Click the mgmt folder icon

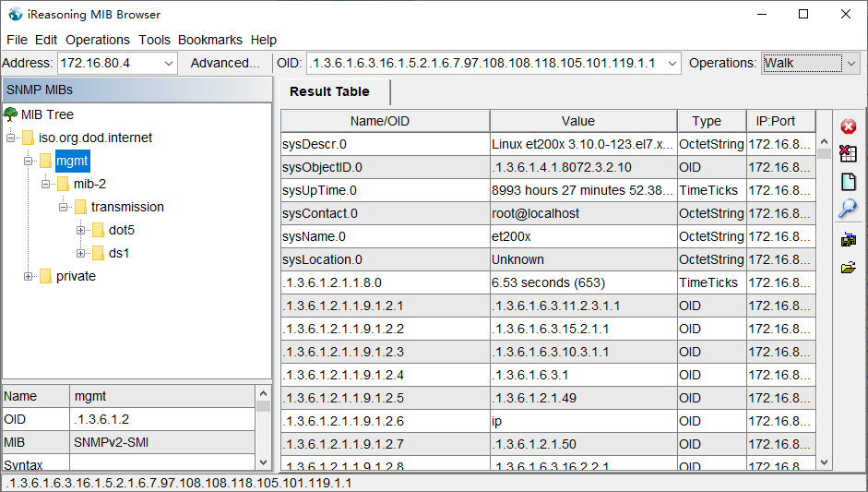[46, 161]
